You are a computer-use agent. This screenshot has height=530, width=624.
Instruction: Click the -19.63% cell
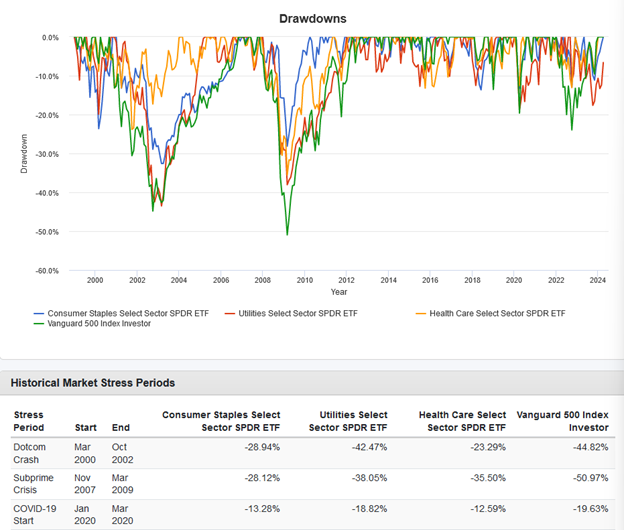click(x=591, y=509)
